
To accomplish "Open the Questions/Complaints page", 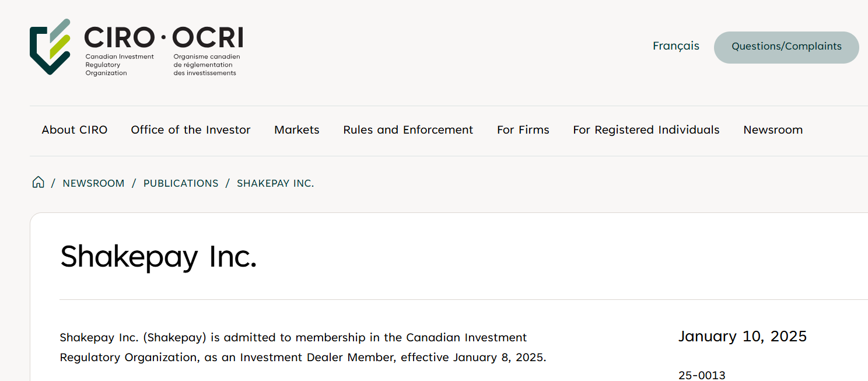I will 786,47.
